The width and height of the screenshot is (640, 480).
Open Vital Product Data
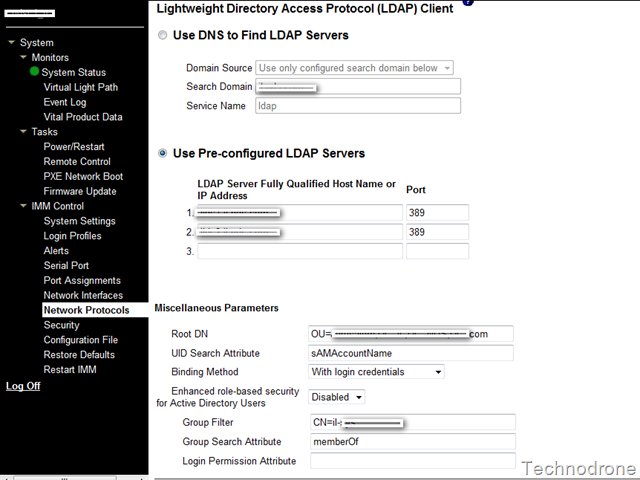point(83,117)
